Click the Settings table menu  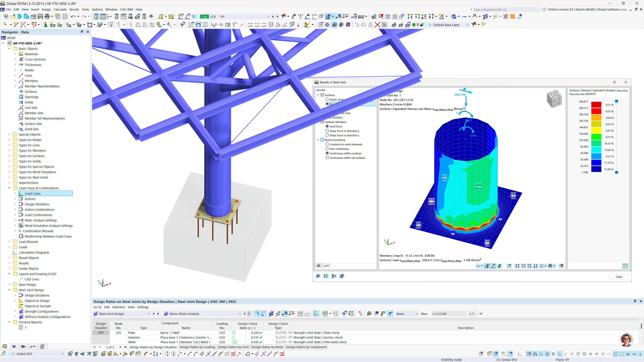(x=143, y=307)
